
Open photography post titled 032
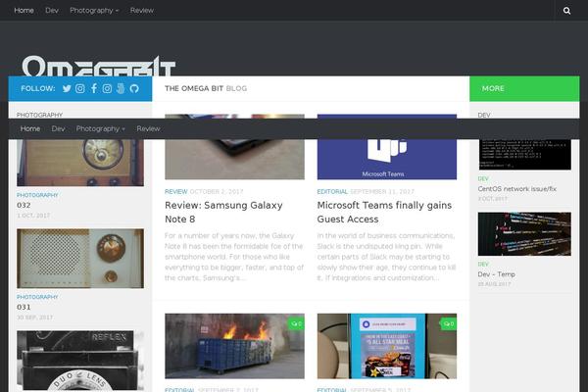coord(24,205)
